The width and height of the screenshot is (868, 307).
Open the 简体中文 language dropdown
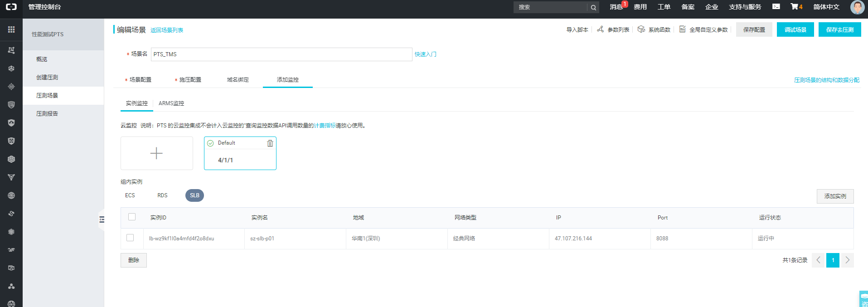tap(826, 7)
